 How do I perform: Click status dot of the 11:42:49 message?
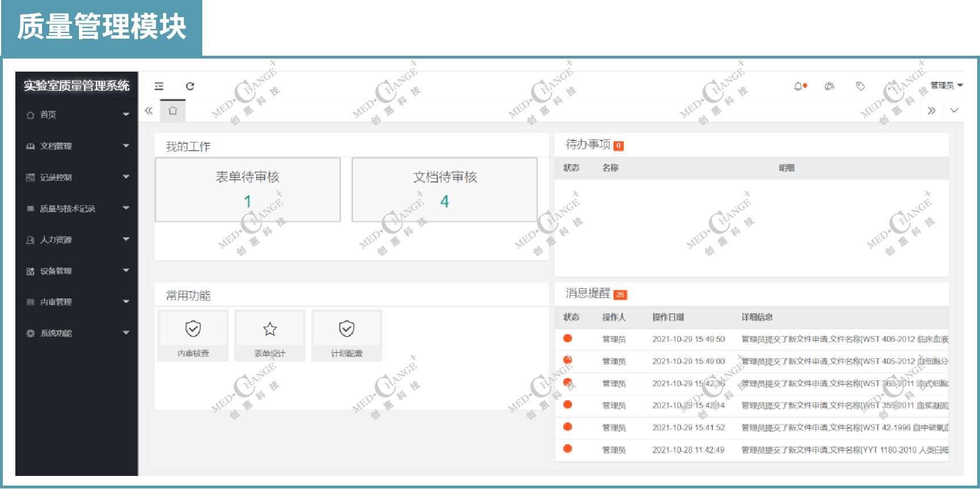pyautogui.click(x=568, y=449)
